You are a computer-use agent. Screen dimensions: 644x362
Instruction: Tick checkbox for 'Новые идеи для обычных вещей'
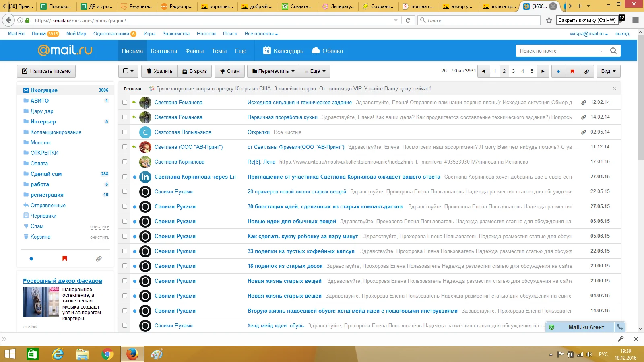(125, 221)
